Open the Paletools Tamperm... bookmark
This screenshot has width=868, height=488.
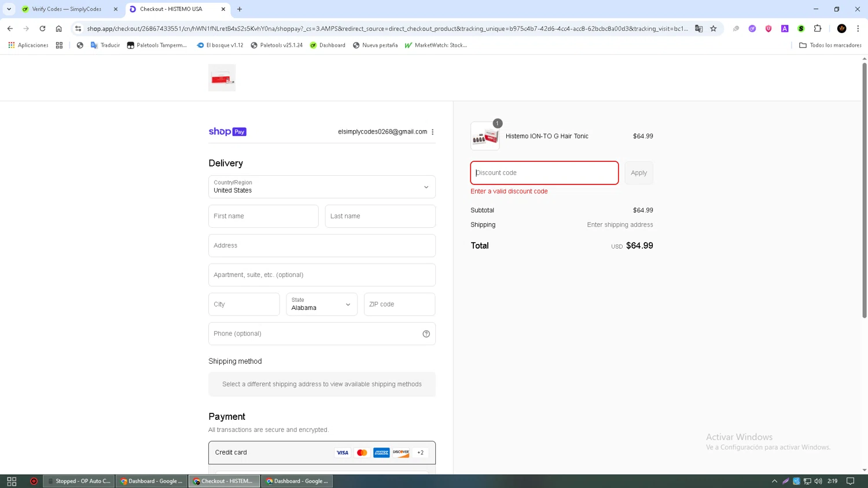[157, 45]
